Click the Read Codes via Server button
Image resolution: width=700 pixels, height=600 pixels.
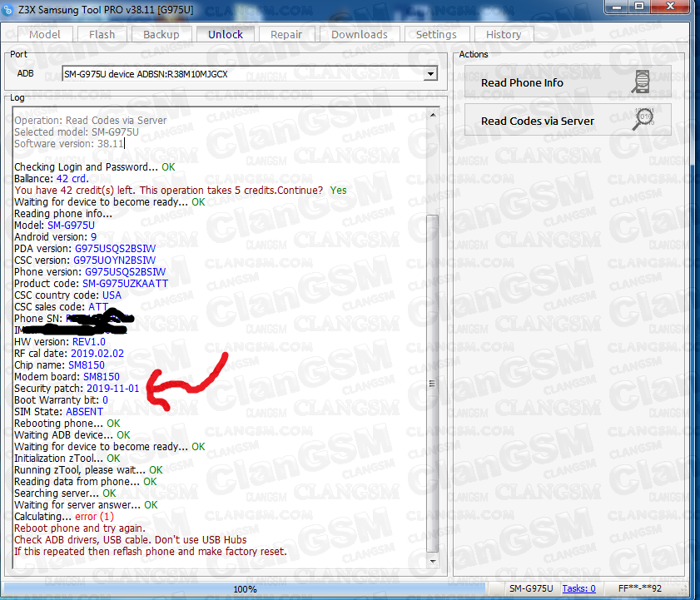[x=568, y=120]
